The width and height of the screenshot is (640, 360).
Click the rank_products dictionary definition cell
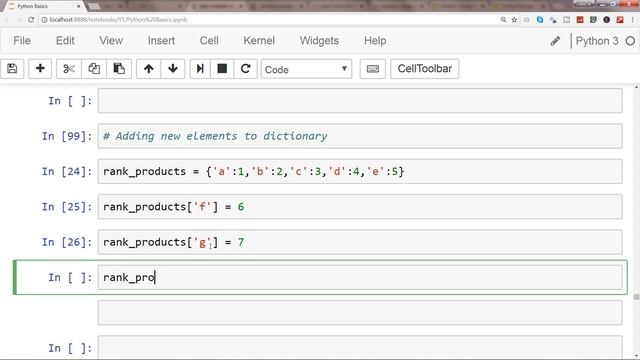(360, 171)
